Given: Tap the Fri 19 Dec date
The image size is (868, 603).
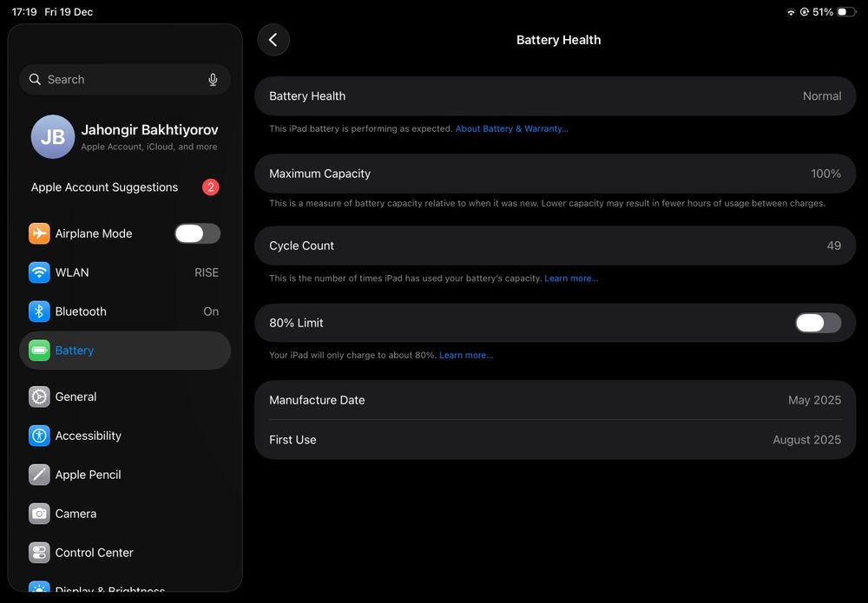Looking at the screenshot, I should pyautogui.click(x=69, y=11).
